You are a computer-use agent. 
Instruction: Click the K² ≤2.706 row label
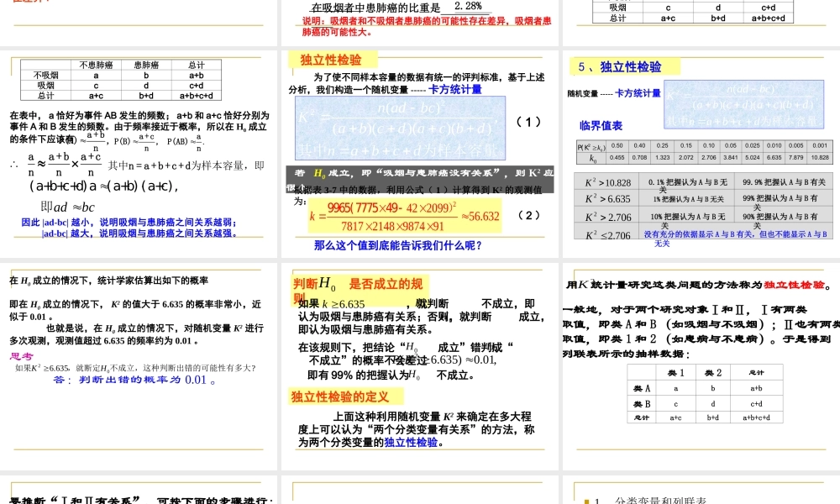(x=607, y=235)
